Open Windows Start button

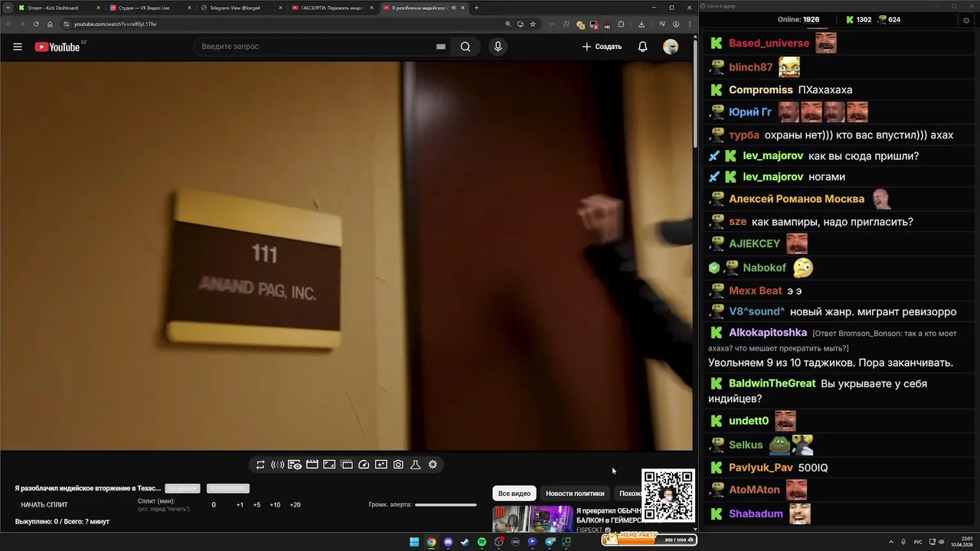pos(414,542)
